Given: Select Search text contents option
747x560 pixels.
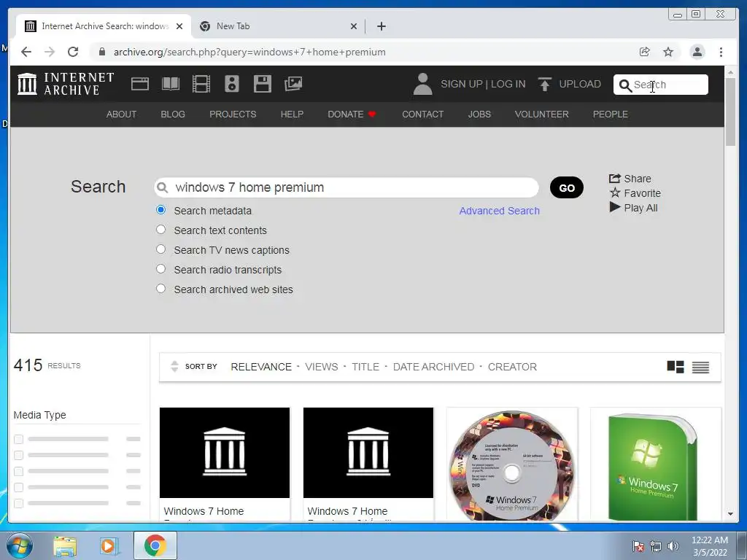Looking at the screenshot, I should pyautogui.click(x=161, y=230).
